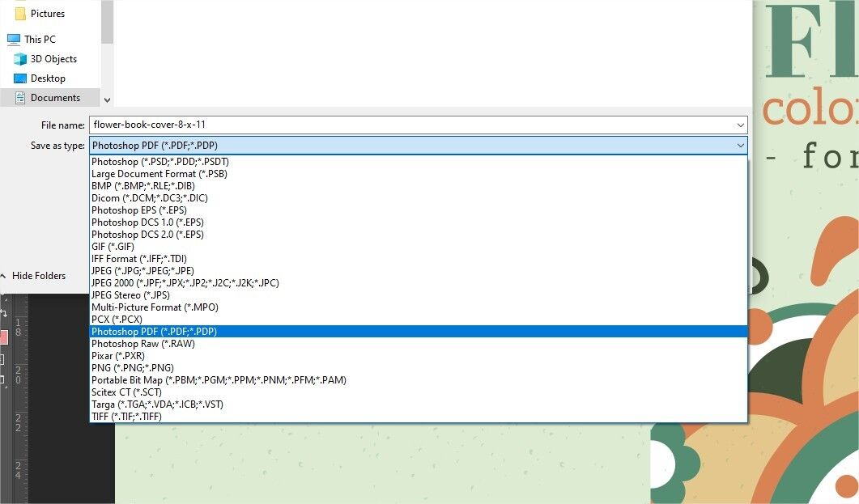Image resolution: width=859 pixels, height=504 pixels.
Task: Select the Documents folder
Action: (x=55, y=98)
